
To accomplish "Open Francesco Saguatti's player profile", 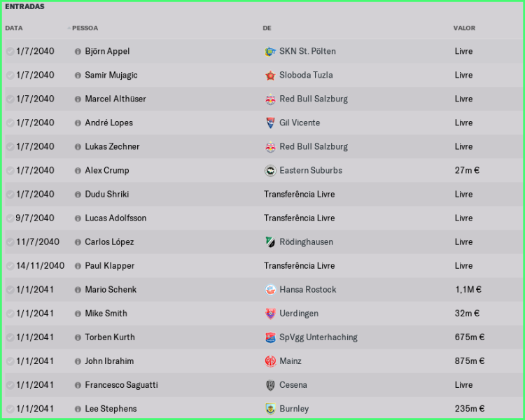I will tap(121, 384).
